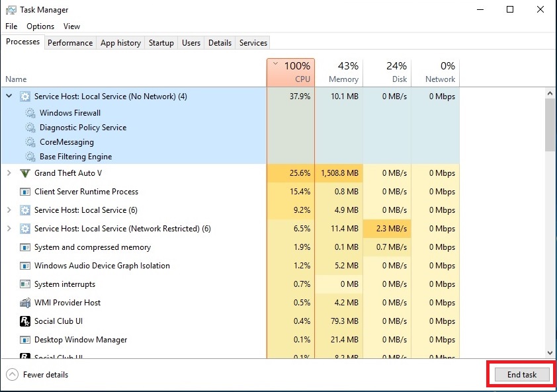Expand the Service Host: Local Service (6) group

[9, 210]
